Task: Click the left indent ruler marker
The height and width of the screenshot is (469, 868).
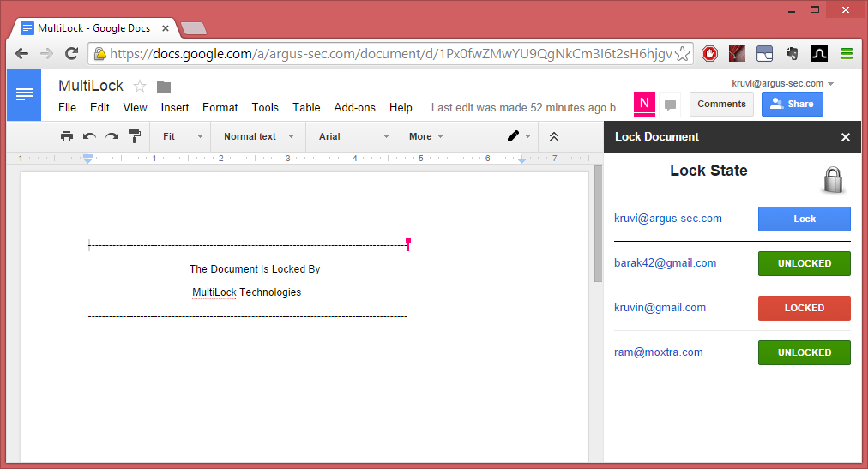Action: 88,159
